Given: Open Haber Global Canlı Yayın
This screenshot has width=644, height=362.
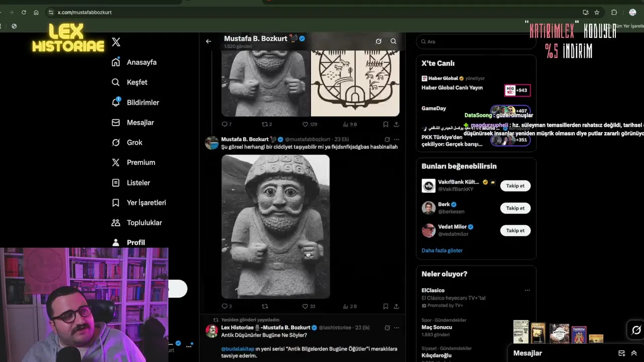Looking at the screenshot, I should point(452,87).
